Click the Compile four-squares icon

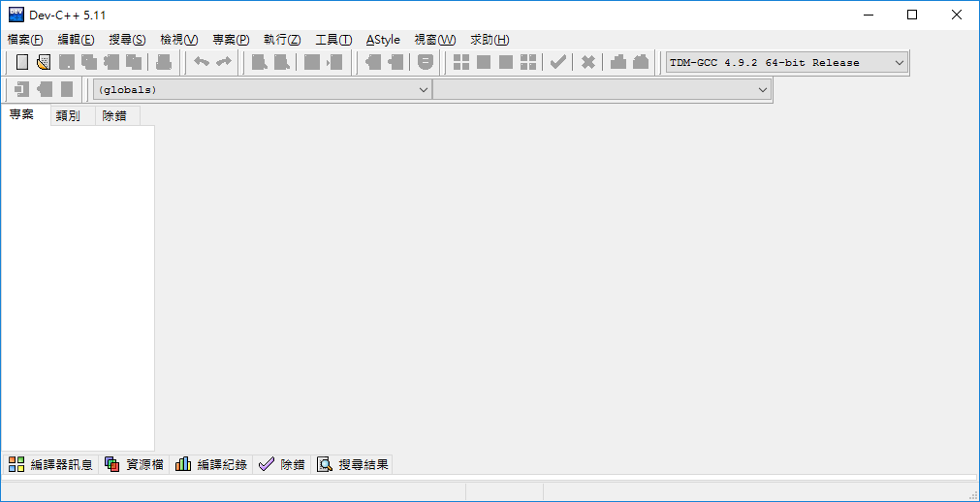click(461, 63)
